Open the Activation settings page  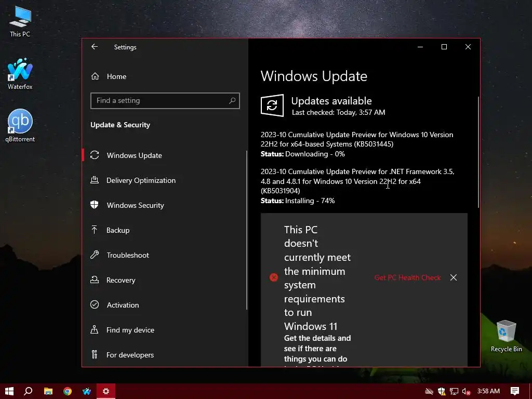165,304
